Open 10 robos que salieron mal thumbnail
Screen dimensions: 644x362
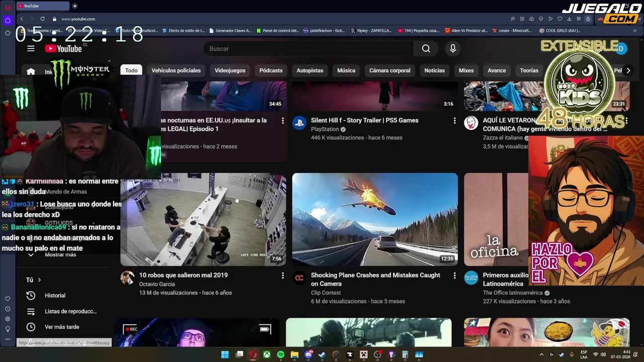(x=203, y=219)
